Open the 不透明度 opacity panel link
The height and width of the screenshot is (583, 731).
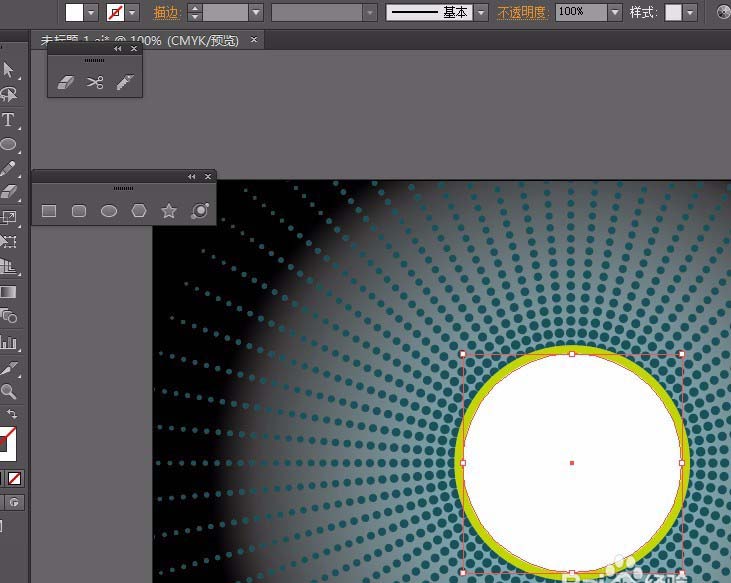coord(522,13)
